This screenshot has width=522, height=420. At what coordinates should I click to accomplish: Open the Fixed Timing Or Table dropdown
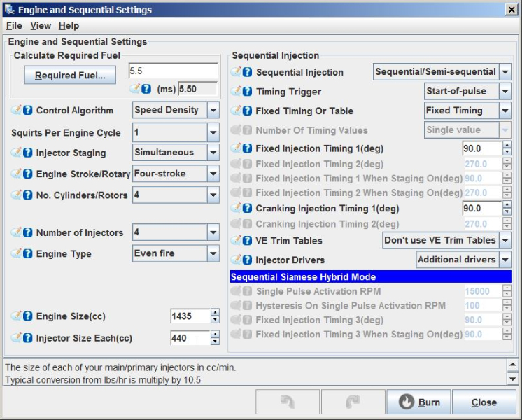pyautogui.click(x=505, y=111)
